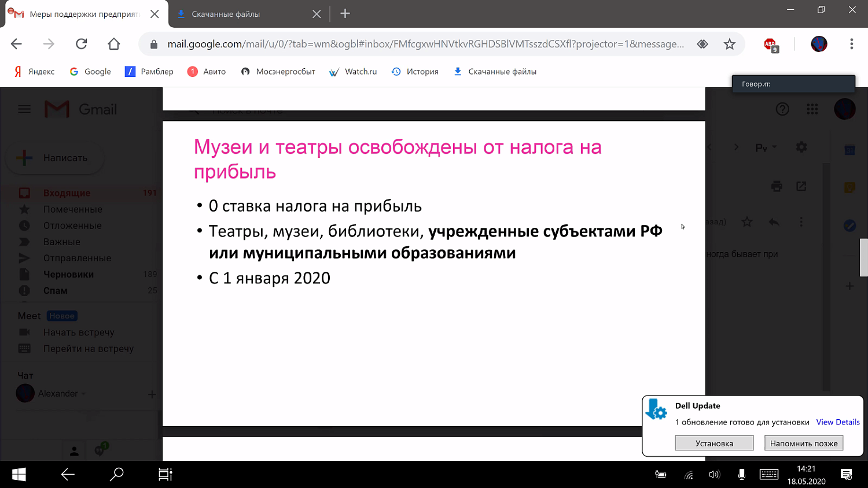Open the Google apps grid
Viewport: 868px width, 488px height.
[812, 109]
